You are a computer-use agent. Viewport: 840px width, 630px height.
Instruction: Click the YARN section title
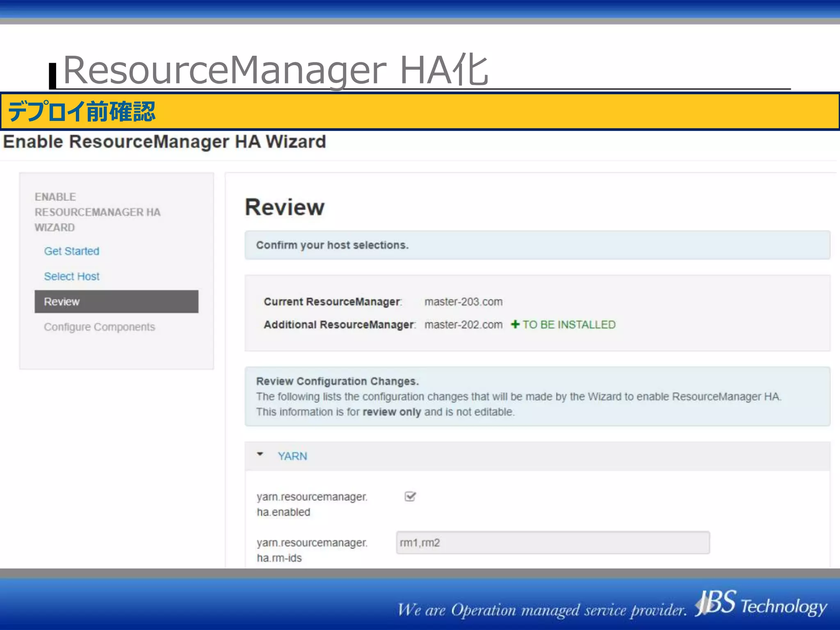point(292,456)
